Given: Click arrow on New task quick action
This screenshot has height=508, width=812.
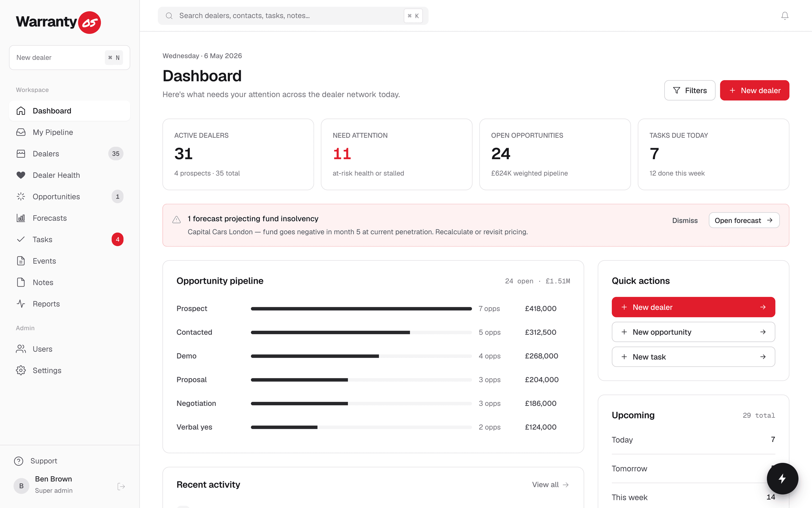Looking at the screenshot, I should (x=763, y=357).
